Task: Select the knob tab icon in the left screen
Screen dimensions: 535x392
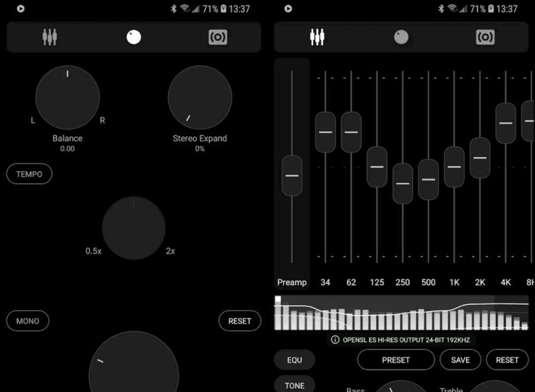Action: coord(134,37)
